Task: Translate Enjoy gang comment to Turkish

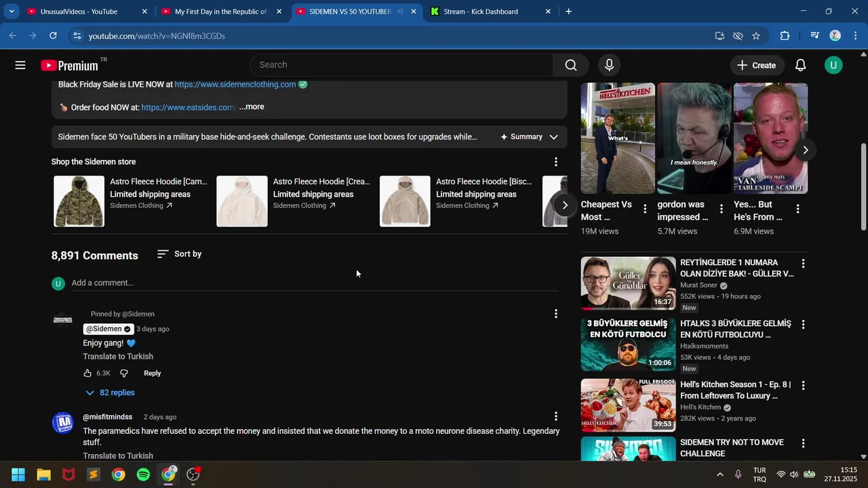Action: tap(118, 357)
